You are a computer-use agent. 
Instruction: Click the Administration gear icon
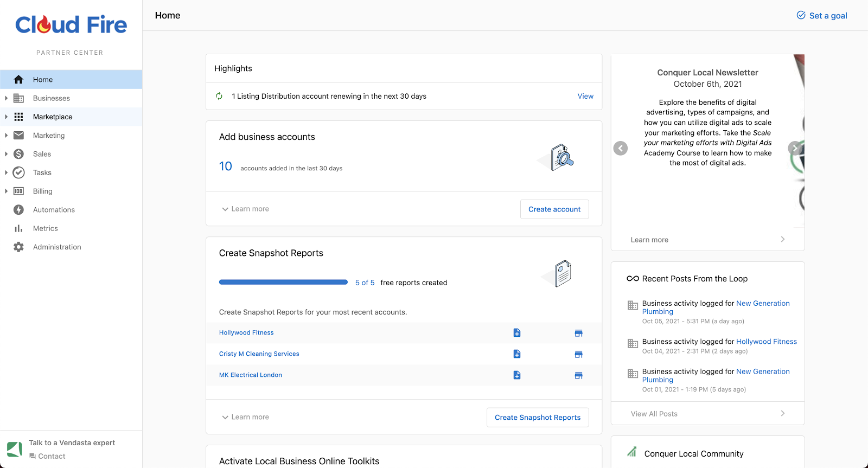18,247
